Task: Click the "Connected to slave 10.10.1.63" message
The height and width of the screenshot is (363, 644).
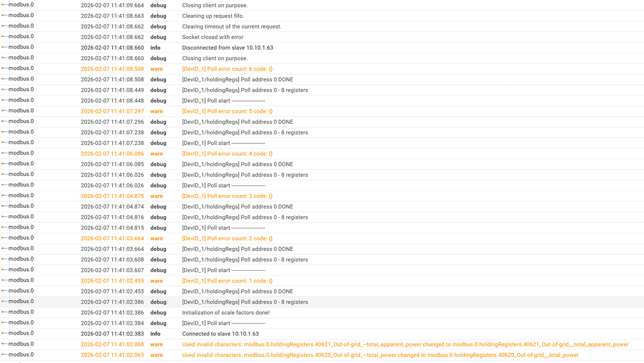Action: point(220,334)
